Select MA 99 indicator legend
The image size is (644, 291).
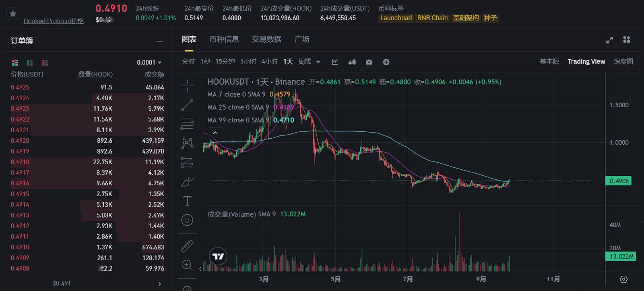click(x=251, y=120)
